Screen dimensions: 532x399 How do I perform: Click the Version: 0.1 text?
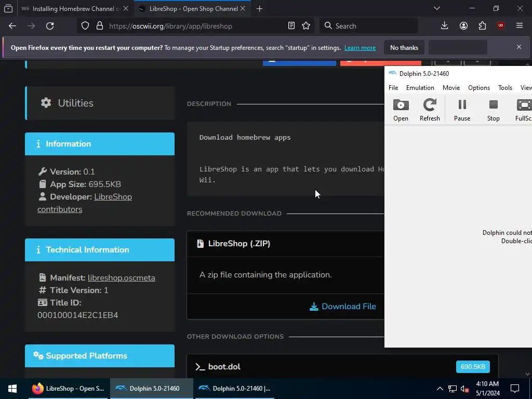[72, 171]
